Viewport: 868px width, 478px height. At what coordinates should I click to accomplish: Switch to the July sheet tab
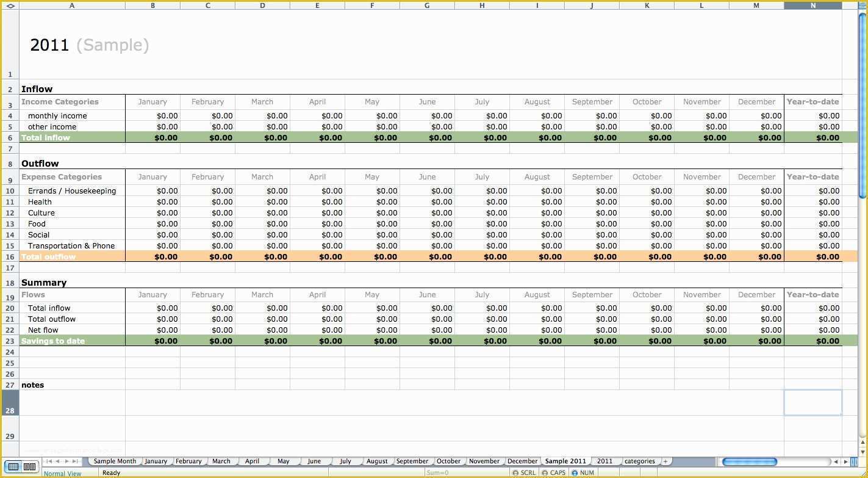tap(345, 462)
